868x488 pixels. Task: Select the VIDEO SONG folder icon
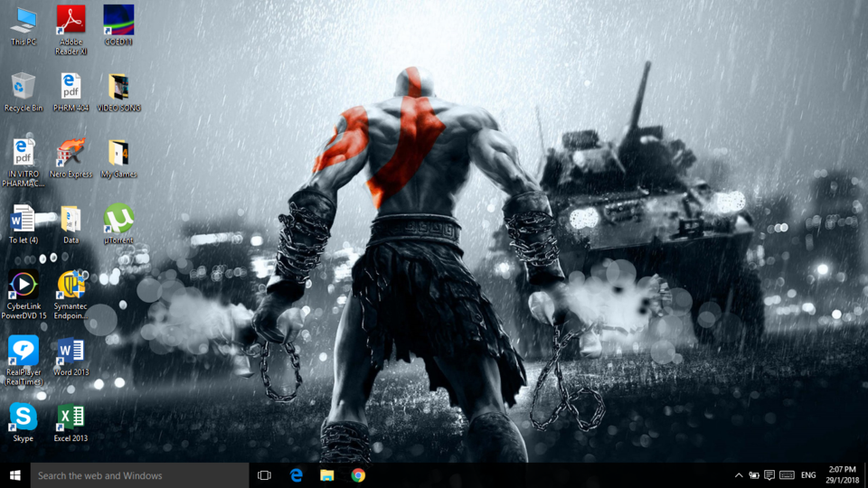coord(118,92)
